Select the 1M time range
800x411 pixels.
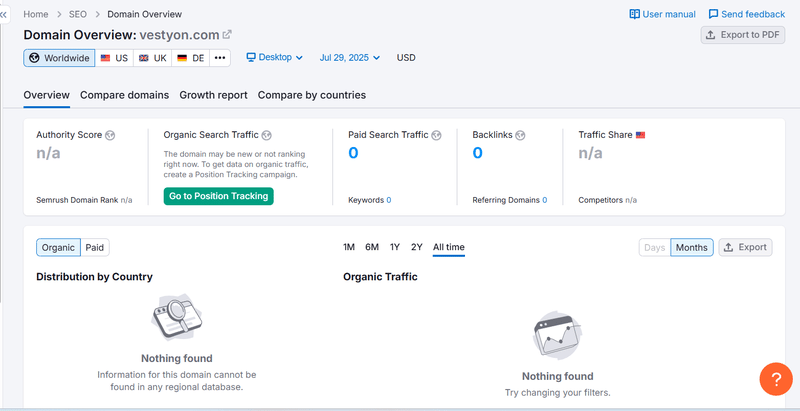[349, 247]
